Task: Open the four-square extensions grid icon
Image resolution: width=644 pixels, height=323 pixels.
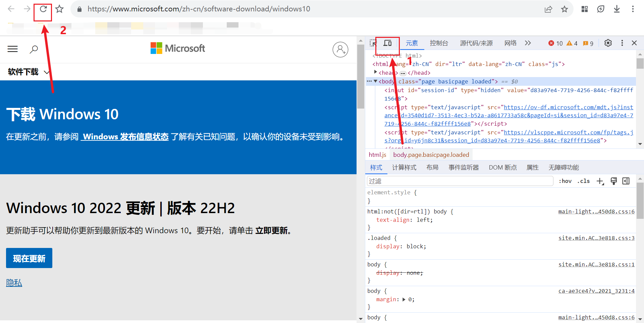Action: [585, 9]
